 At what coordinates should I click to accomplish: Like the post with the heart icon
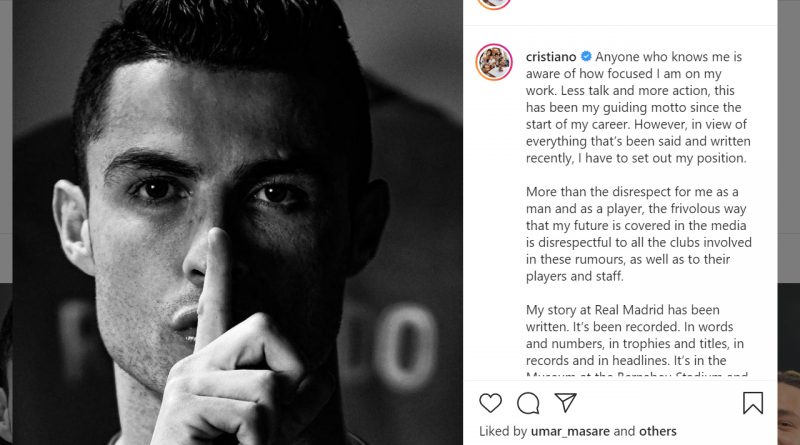pyautogui.click(x=490, y=403)
